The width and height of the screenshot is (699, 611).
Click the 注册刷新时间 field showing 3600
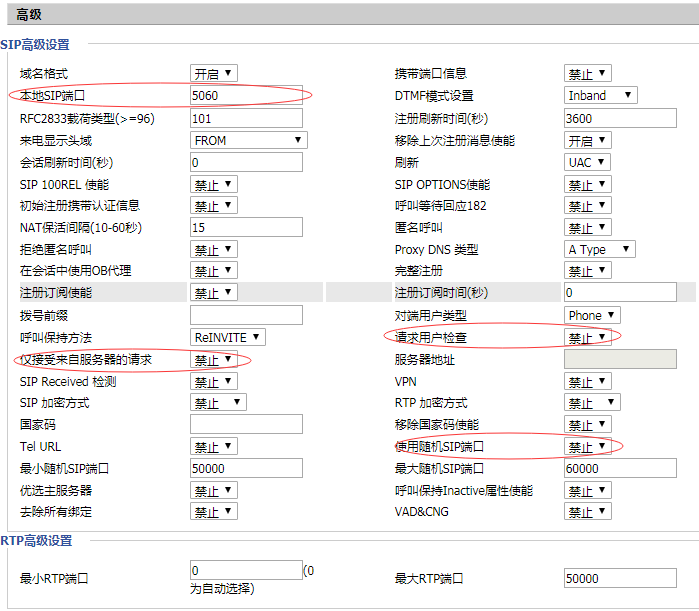tap(620, 118)
